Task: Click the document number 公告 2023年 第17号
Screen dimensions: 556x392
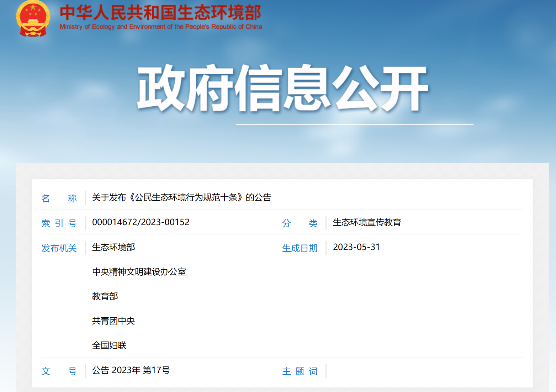Action: (131, 370)
